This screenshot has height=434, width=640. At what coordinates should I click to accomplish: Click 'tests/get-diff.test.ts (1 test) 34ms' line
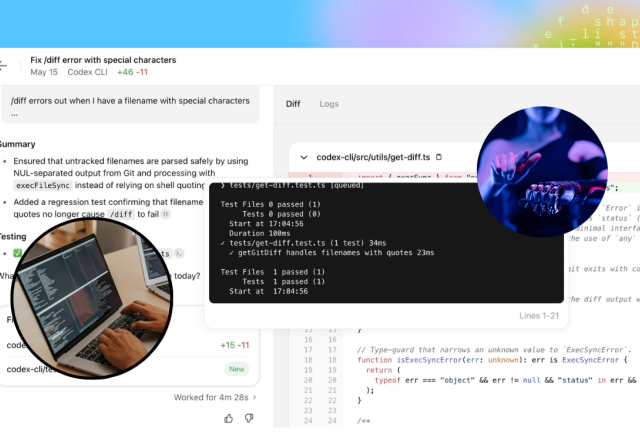click(303, 243)
